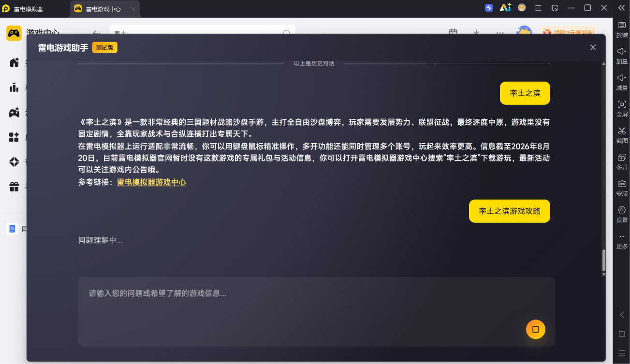Click the 率土之滨游戏攻略 message bubble
Screen dimensions: 630x364
pos(510,211)
